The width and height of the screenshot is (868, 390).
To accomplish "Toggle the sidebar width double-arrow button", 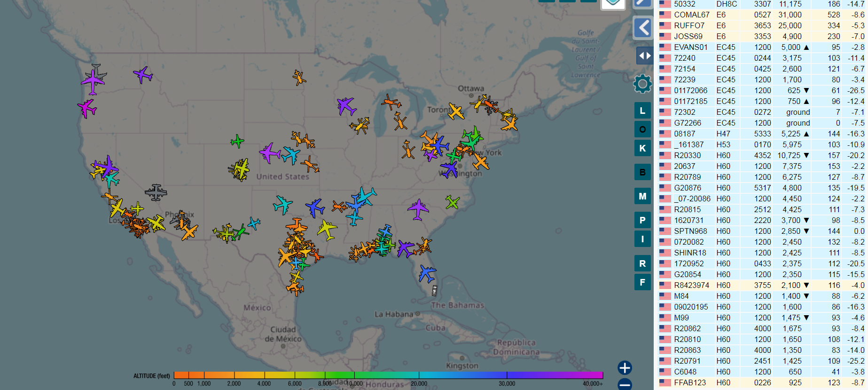I will click(x=645, y=56).
